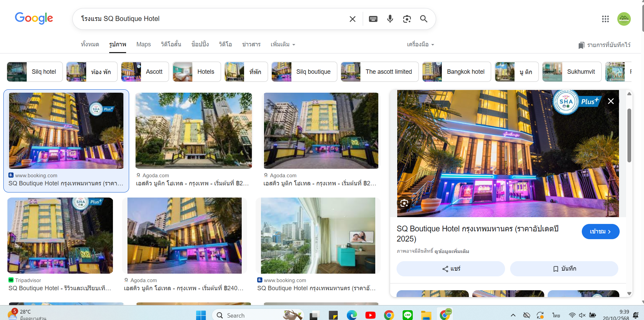Switch to the Maps tab
This screenshot has height=320, width=644.
(x=143, y=44)
